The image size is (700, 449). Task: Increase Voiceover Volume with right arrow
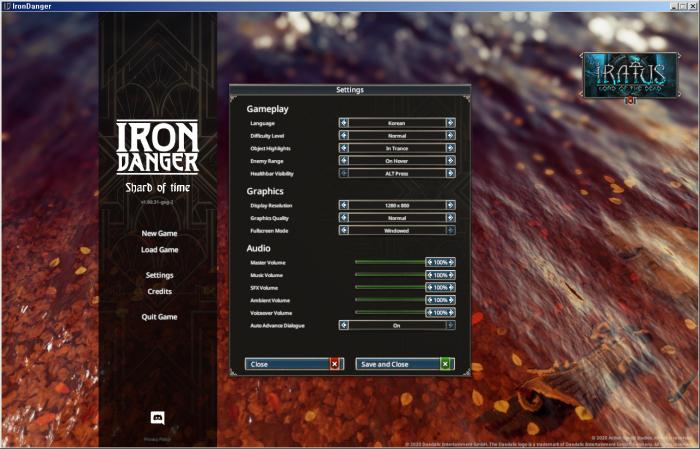[451, 312]
